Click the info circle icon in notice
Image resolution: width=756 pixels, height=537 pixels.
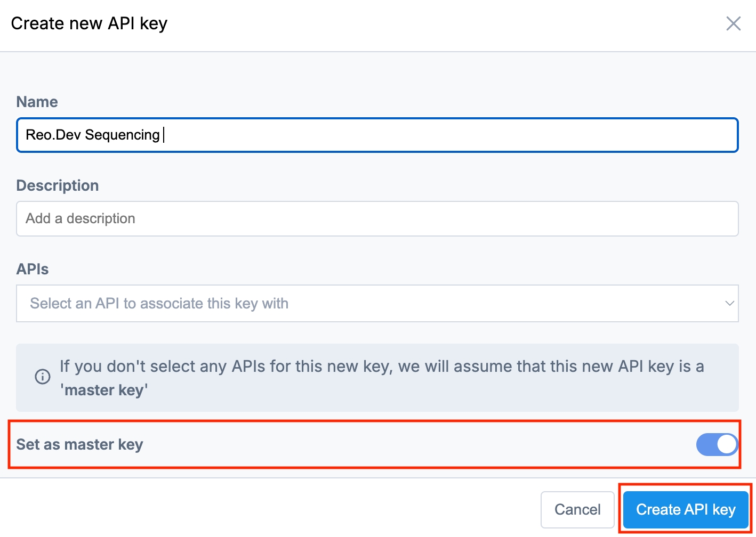tap(43, 377)
